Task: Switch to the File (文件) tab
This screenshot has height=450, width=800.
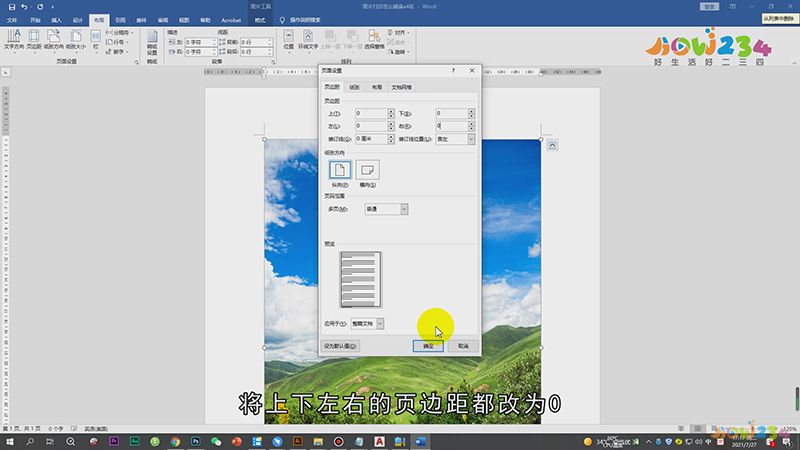Action: tap(12, 20)
